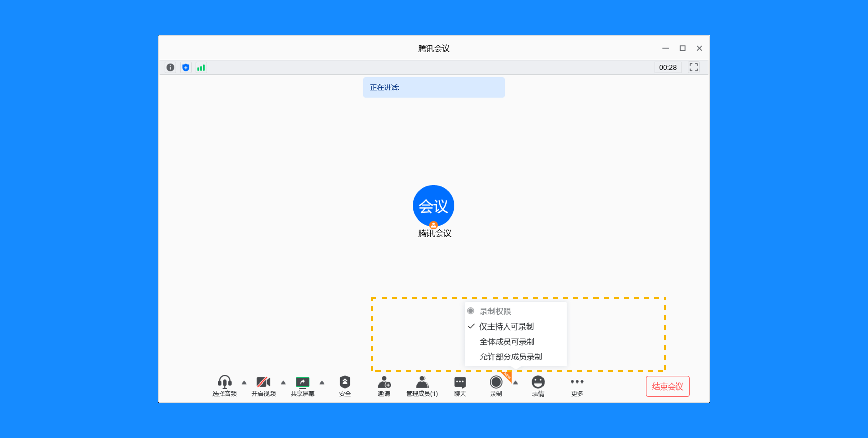This screenshot has height=438, width=868.
Task: Click the 录制权限 menu header
Action: pos(516,311)
